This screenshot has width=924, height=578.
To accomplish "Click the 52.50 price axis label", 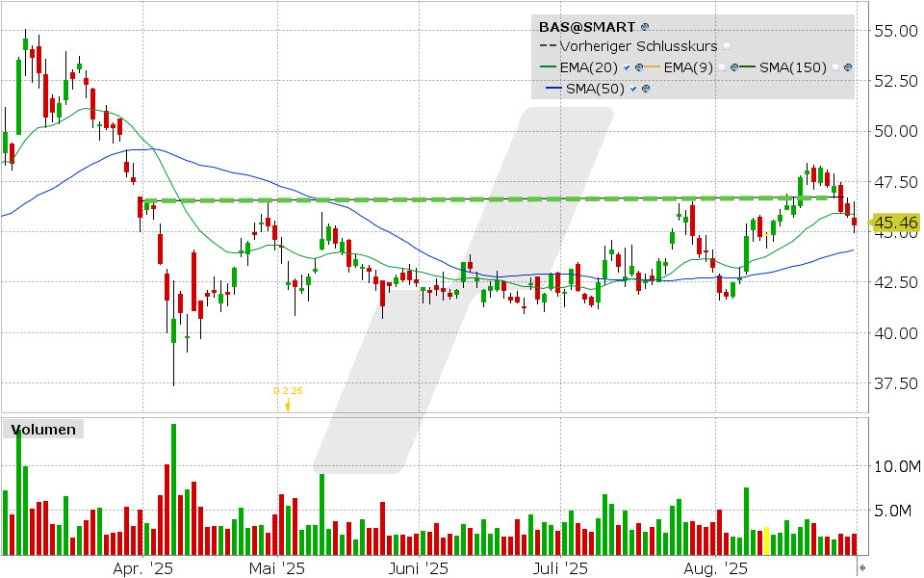I will click(x=896, y=81).
